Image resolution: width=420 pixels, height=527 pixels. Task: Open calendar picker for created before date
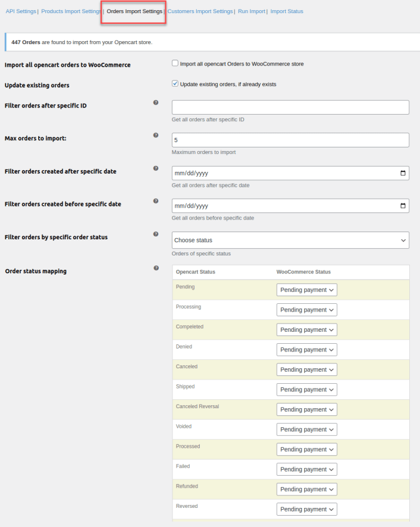coord(403,206)
